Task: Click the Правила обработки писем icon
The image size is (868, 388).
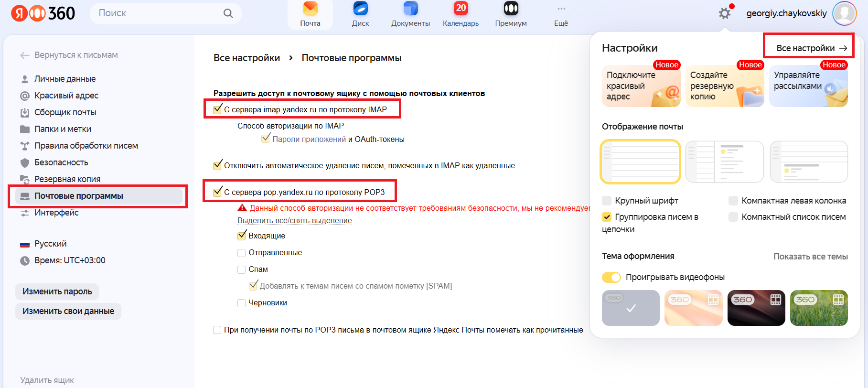Action: (x=25, y=146)
